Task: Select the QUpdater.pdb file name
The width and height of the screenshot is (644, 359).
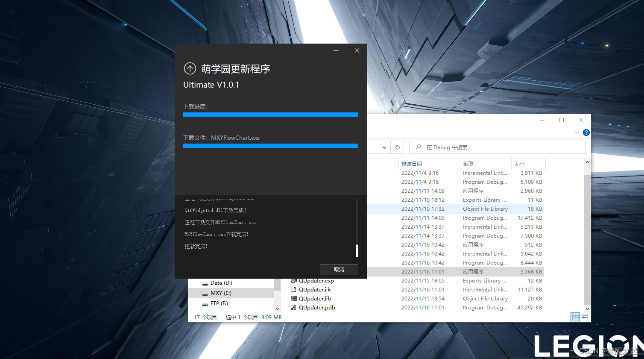Action: pyautogui.click(x=317, y=308)
